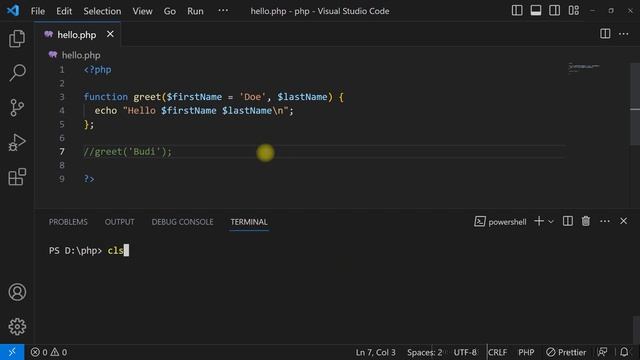
Task: Click the function greet declaration line
Action: click(214, 97)
